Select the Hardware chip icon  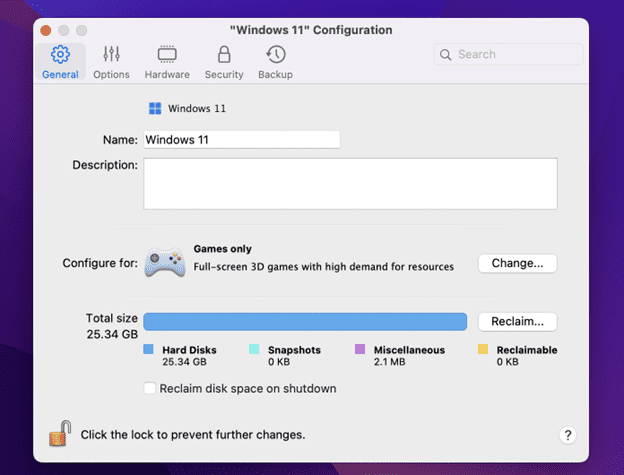coord(167,54)
